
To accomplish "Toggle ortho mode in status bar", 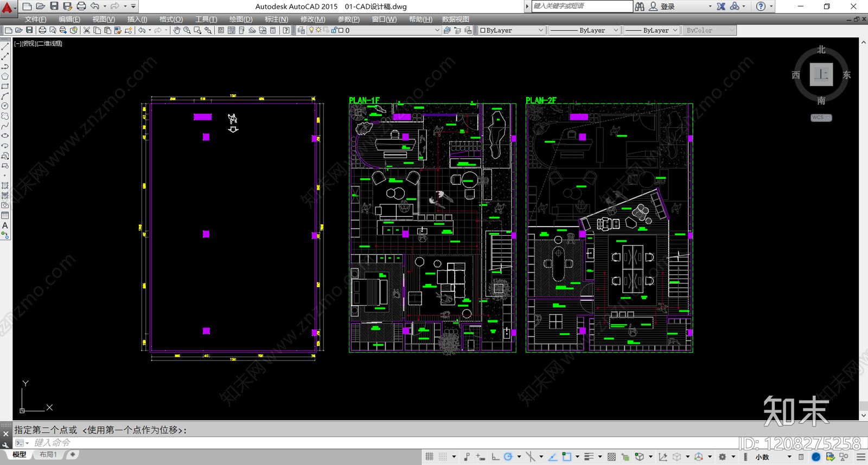I will [x=495, y=457].
